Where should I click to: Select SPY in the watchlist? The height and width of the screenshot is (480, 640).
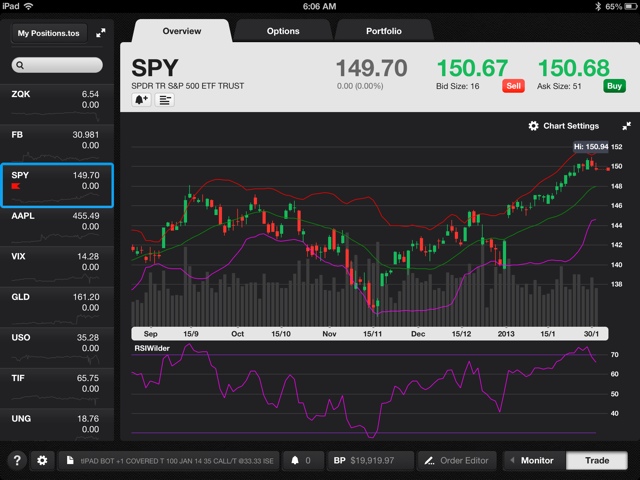(57, 185)
